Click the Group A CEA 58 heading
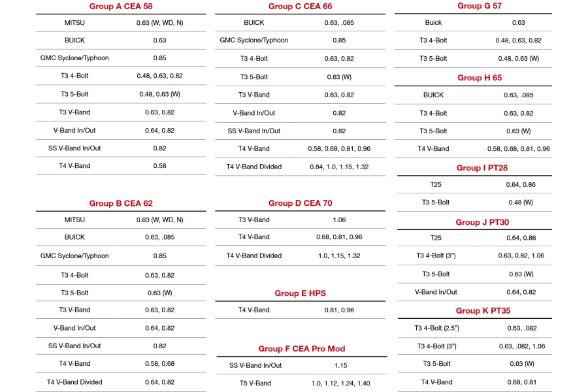Screen dimensions: 588x392 (x=121, y=7)
